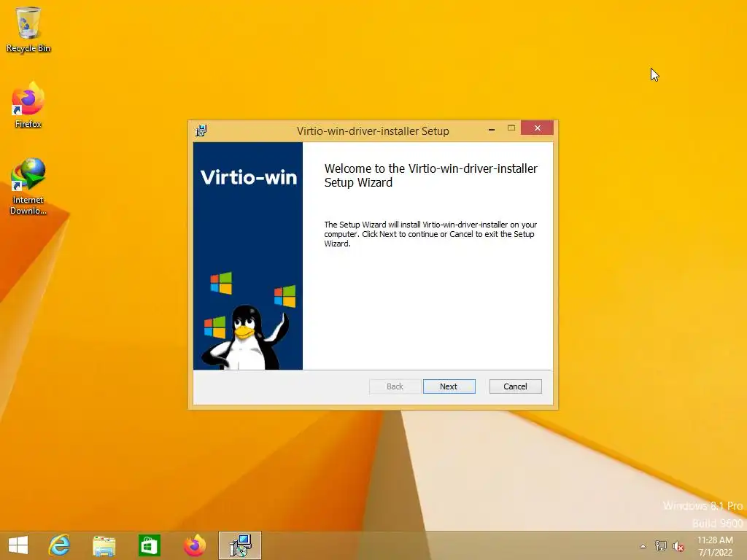Click Next in the Virtio-win setup wizard

pos(449,386)
